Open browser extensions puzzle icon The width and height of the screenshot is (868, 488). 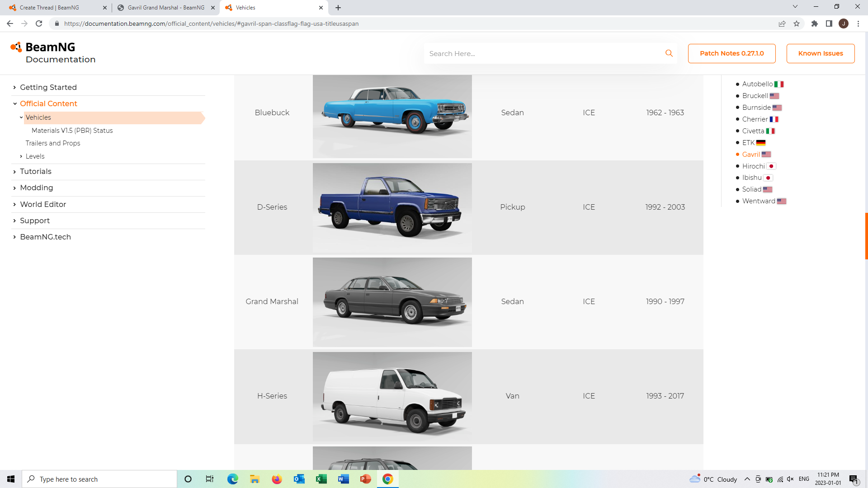(815, 23)
